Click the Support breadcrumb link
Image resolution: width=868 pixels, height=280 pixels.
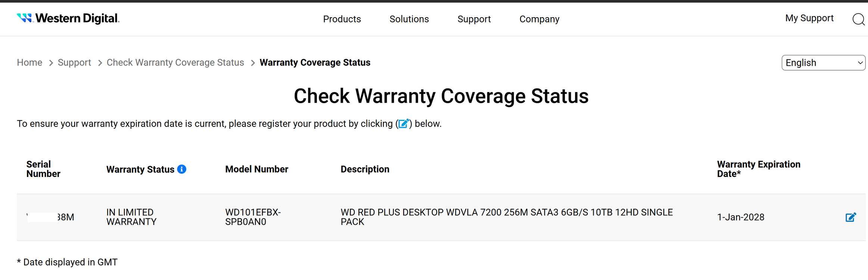(x=74, y=62)
